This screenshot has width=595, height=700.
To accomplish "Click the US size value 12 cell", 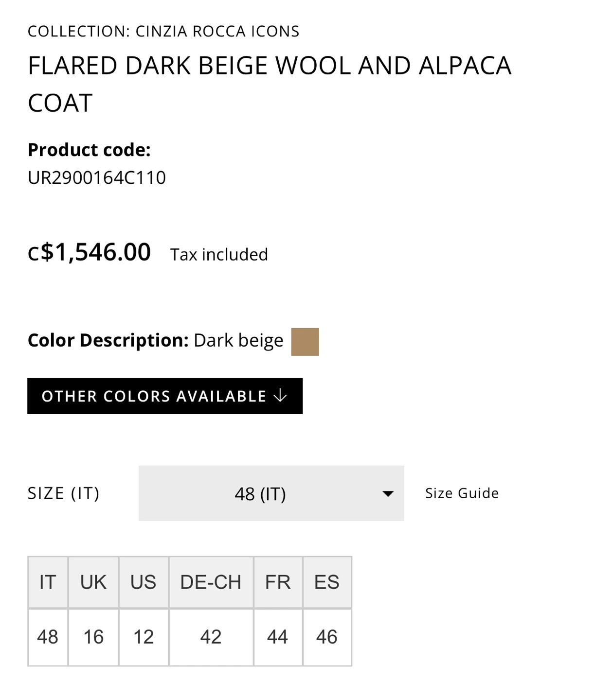I will pos(144,637).
